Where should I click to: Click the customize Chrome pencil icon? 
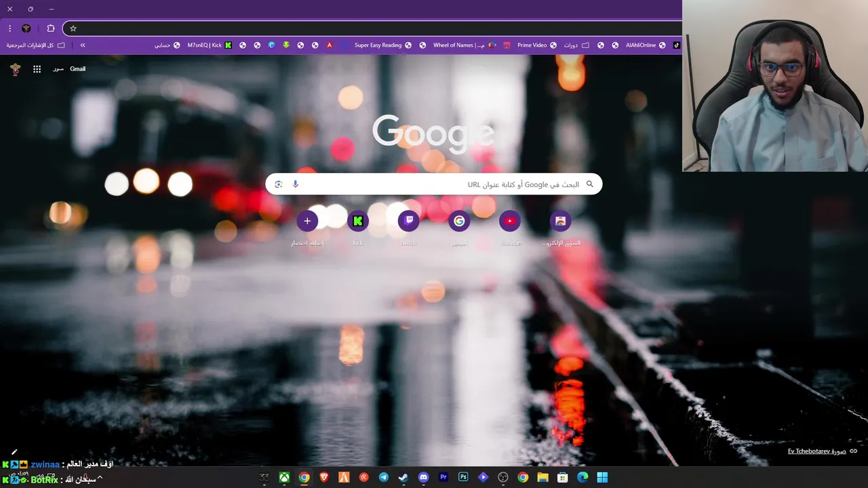point(14,452)
